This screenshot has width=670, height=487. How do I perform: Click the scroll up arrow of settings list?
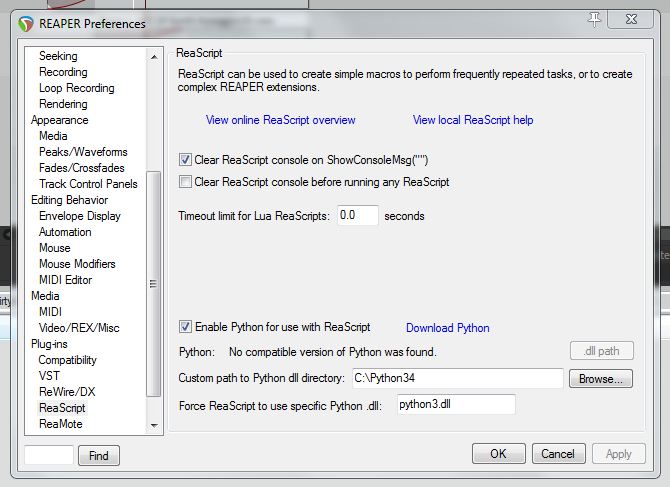[154, 56]
